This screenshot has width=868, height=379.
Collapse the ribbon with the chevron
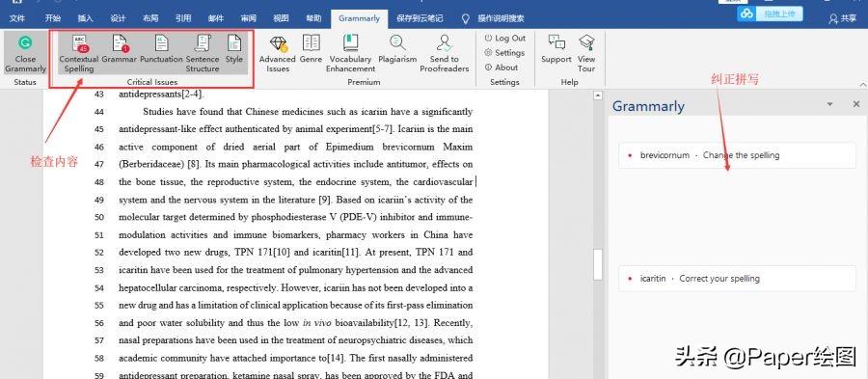pyautogui.click(x=862, y=84)
